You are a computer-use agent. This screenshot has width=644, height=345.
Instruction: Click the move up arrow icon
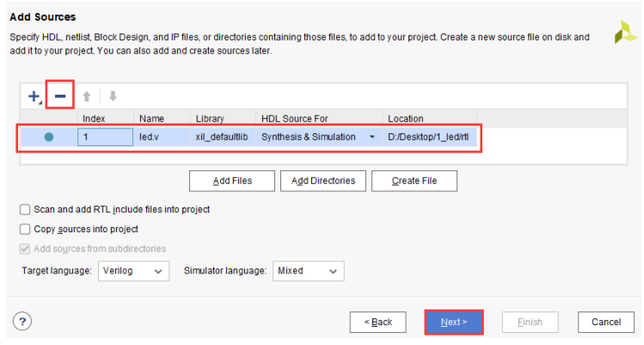pyautogui.click(x=87, y=97)
